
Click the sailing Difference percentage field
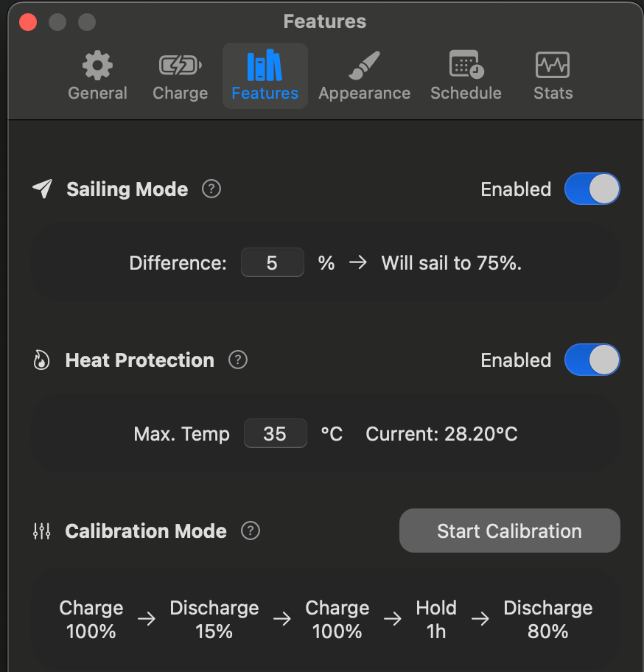point(272,263)
